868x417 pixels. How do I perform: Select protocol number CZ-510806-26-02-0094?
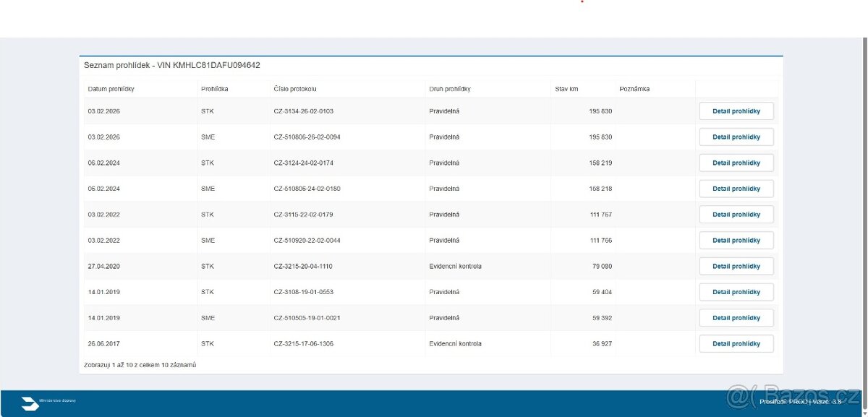pos(307,137)
